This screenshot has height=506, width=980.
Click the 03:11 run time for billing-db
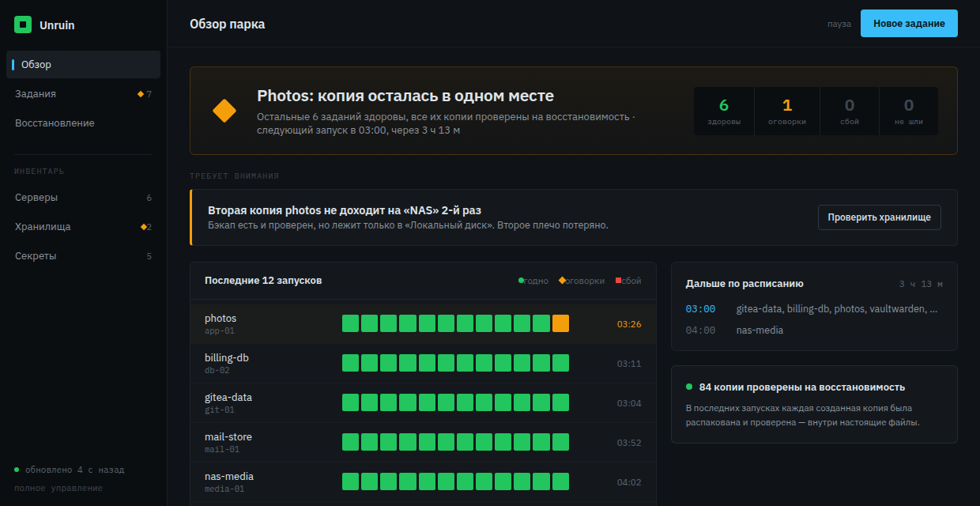point(629,364)
